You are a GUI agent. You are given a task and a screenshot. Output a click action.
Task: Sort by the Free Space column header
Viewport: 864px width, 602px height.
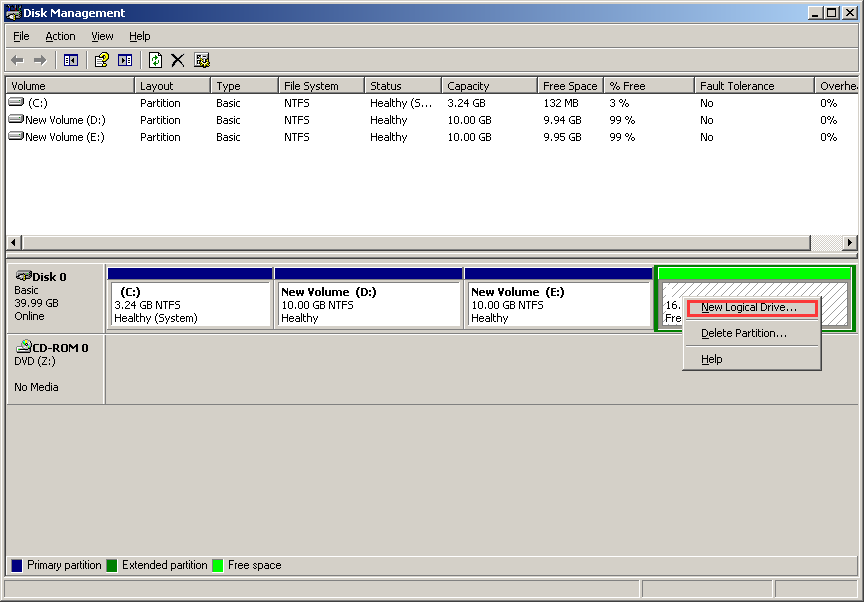[570, 86]
